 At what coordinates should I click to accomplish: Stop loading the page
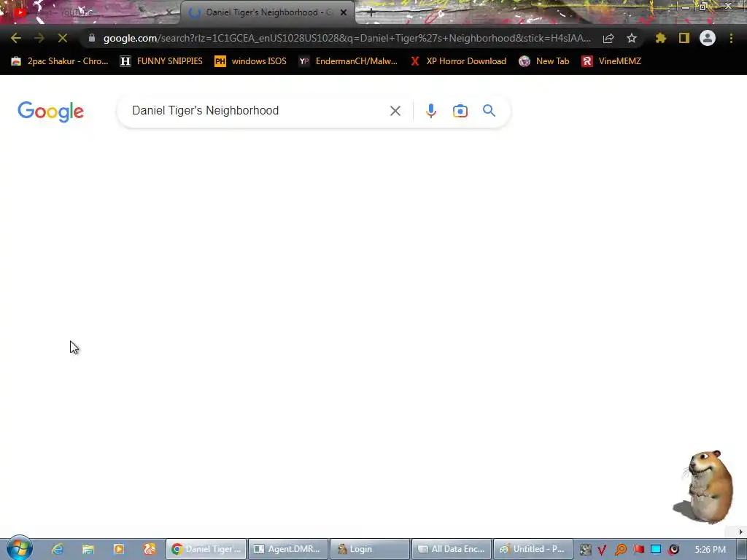(x=63, y=38)
